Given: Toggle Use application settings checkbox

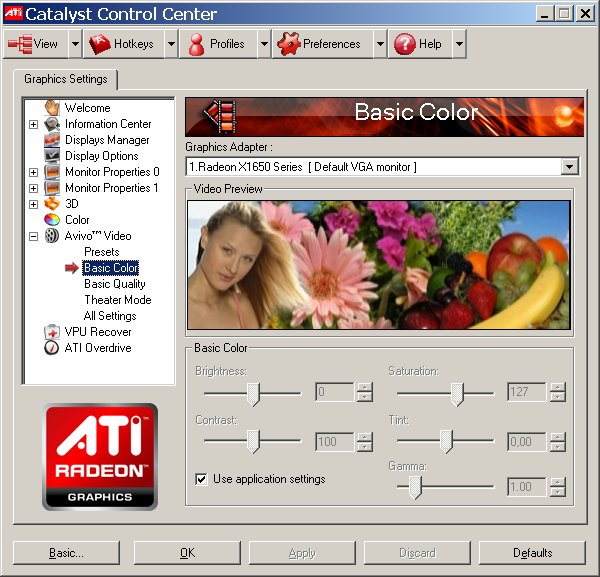Looking at the screenshot, I should pyautogui.click(x=201, y=479).
